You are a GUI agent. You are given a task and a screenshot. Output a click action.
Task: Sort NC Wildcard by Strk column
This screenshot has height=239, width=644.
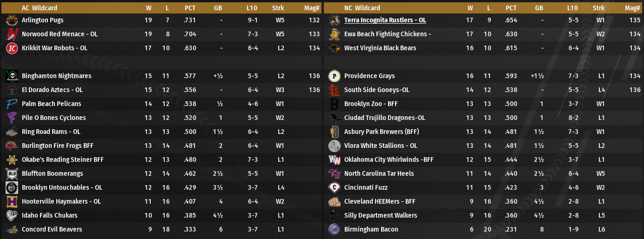click(599, 8)
